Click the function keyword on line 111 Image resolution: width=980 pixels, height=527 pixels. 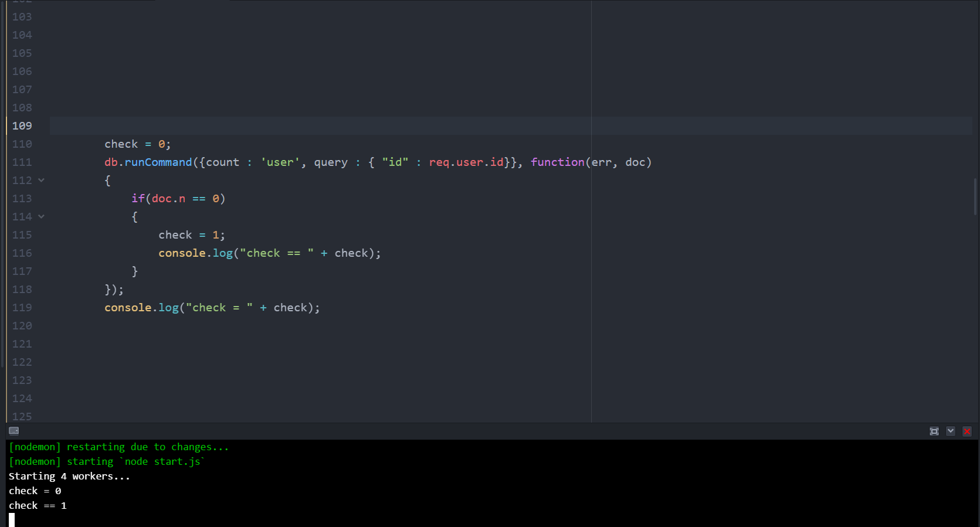(x=557, y=162)
